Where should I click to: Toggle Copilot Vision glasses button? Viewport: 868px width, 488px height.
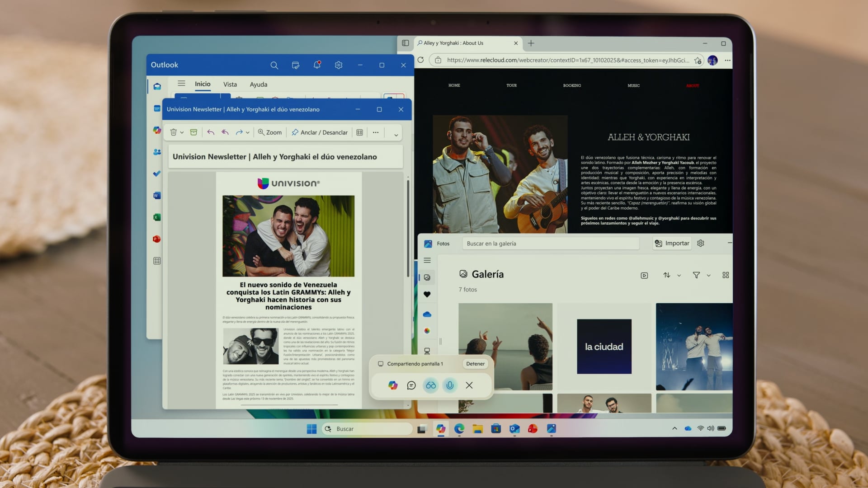pyautogui.click(x=431, y=385)
